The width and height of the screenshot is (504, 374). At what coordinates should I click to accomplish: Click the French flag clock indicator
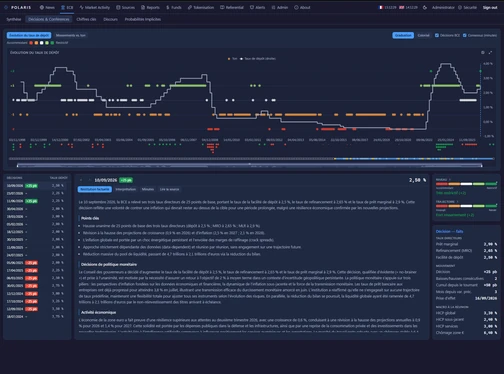(387, 7)
